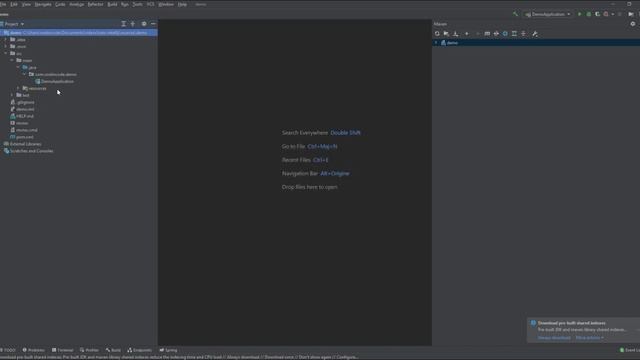The image size is (640, 360).
Task: Open the Refactor menu
Action: (x=96, y=4)
